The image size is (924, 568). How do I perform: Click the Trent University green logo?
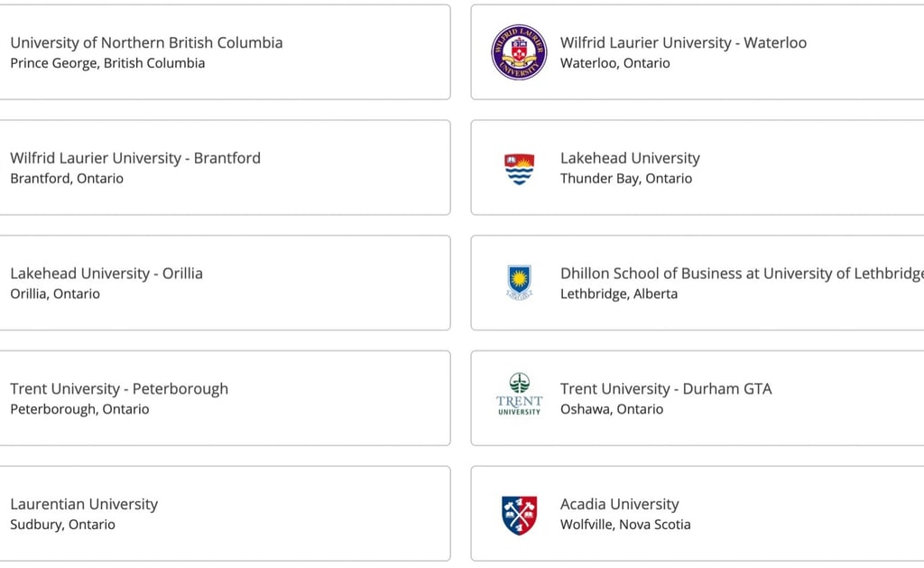pos(519,394)
